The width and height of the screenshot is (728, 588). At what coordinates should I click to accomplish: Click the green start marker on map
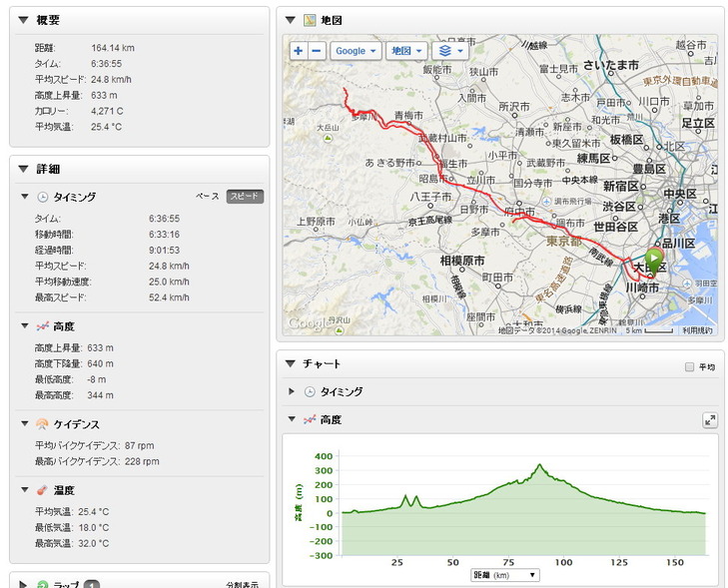click(654, 261)
